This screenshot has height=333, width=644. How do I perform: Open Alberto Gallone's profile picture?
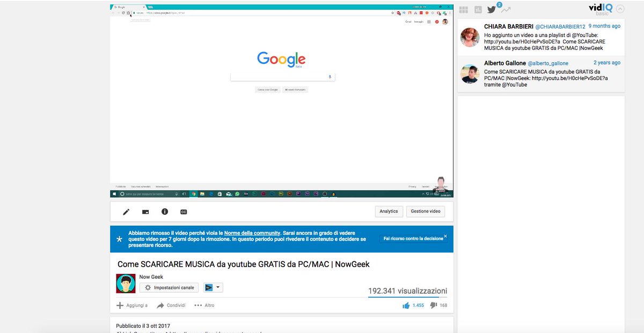470,74
